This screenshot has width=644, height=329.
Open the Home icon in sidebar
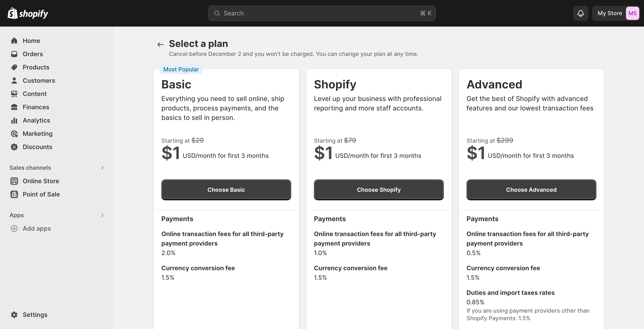click(x=14, y=41)
